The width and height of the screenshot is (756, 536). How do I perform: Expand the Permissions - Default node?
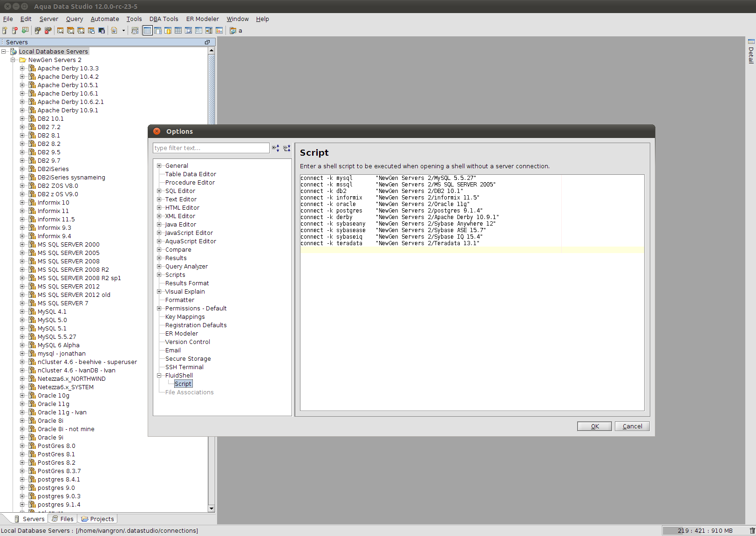point(159,309)
